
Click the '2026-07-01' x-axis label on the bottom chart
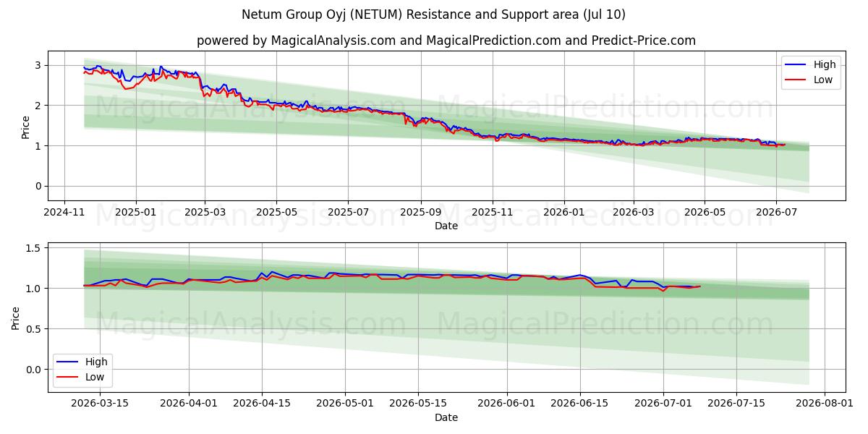tap(663, 404)
